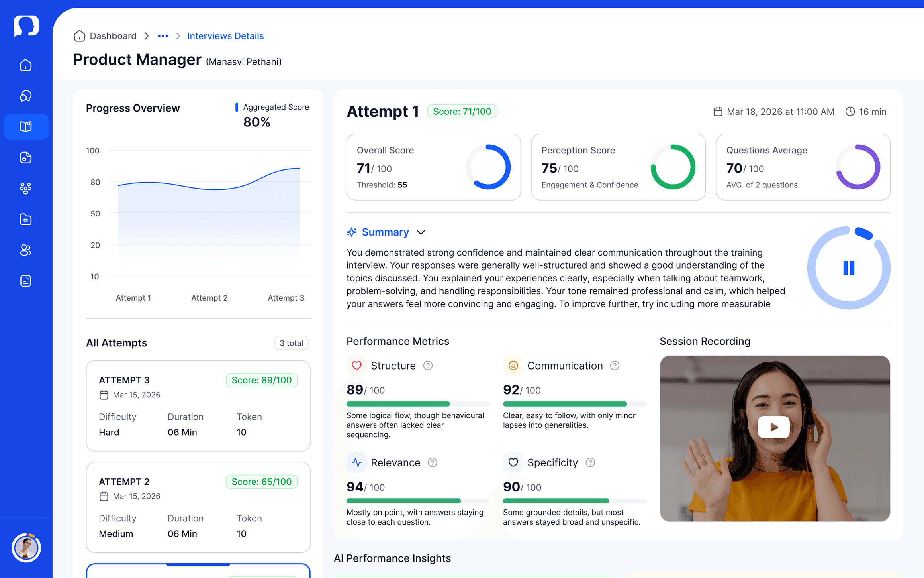Image resolution: width=924 pixels, height=578 pixels.
Task: Click the Structure help question icon
Action: pyautogui.click(x=428, y=366)
